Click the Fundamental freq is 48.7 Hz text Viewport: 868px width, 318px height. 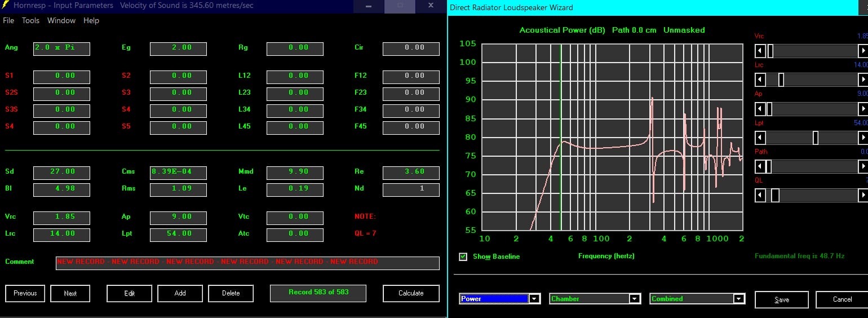coord(799,256)
